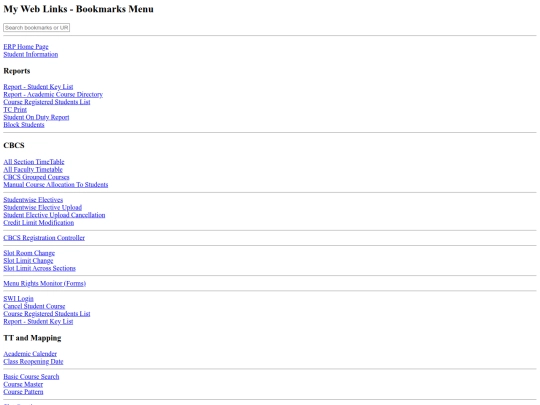Go to Student Information
Viewport: 540px width, 405px height.
click(x=31, y=54)
